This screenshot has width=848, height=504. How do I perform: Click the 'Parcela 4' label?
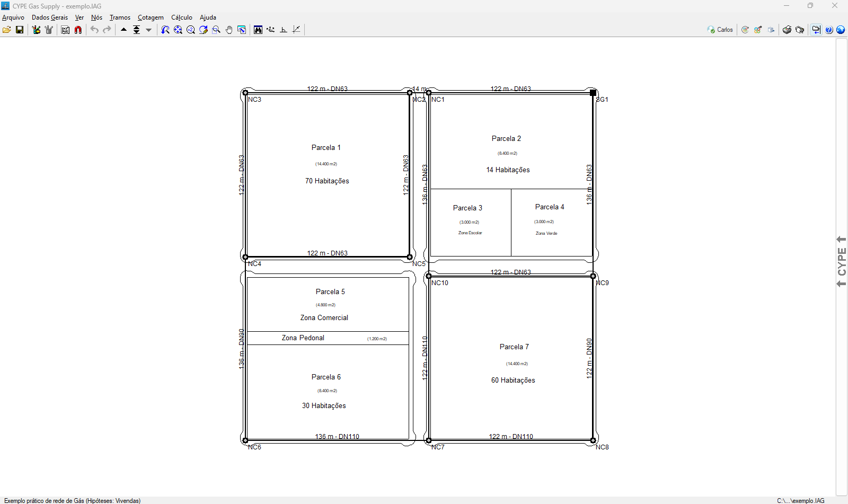[x=550, y=207]
